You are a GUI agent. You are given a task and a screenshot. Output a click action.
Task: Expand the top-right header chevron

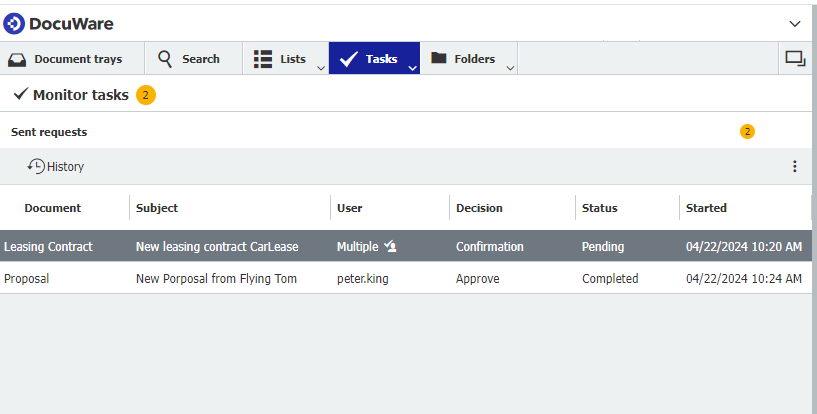pos(795,24)
